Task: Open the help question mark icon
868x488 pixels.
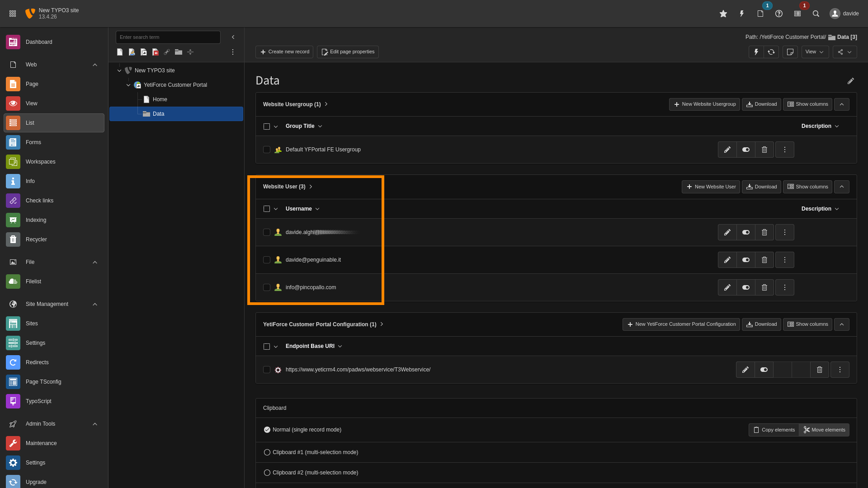Action: tap(779, 14)
